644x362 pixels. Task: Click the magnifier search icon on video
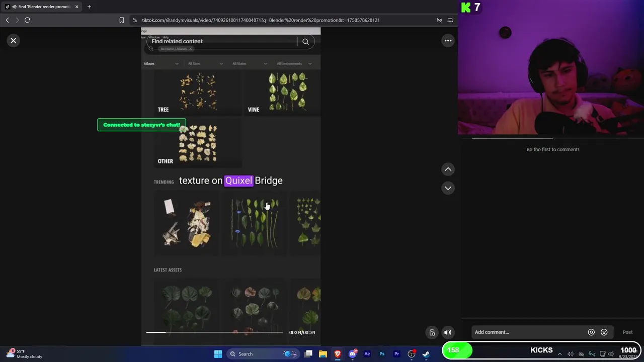pyautogui.click(x=305, y=42)
